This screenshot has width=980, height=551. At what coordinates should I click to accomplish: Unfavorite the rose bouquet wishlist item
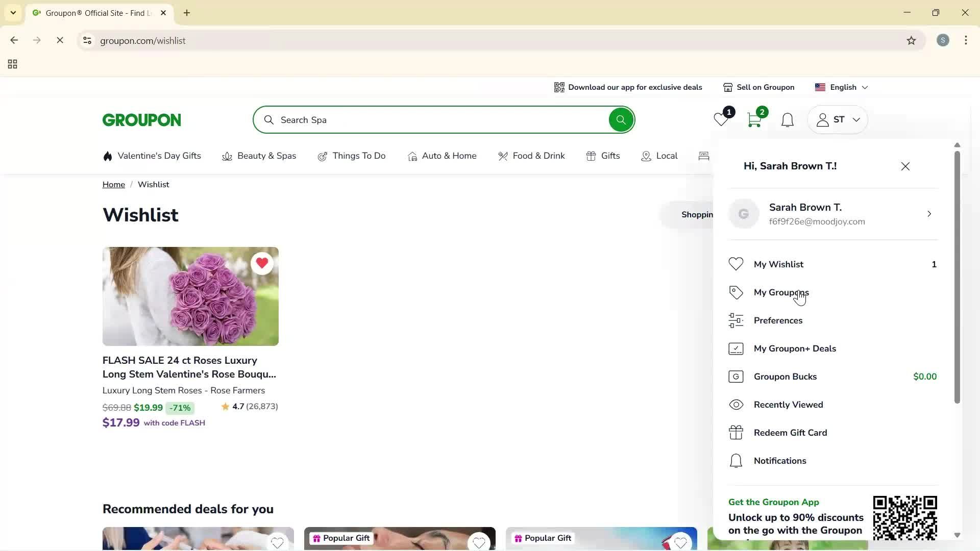click(262, 263)
